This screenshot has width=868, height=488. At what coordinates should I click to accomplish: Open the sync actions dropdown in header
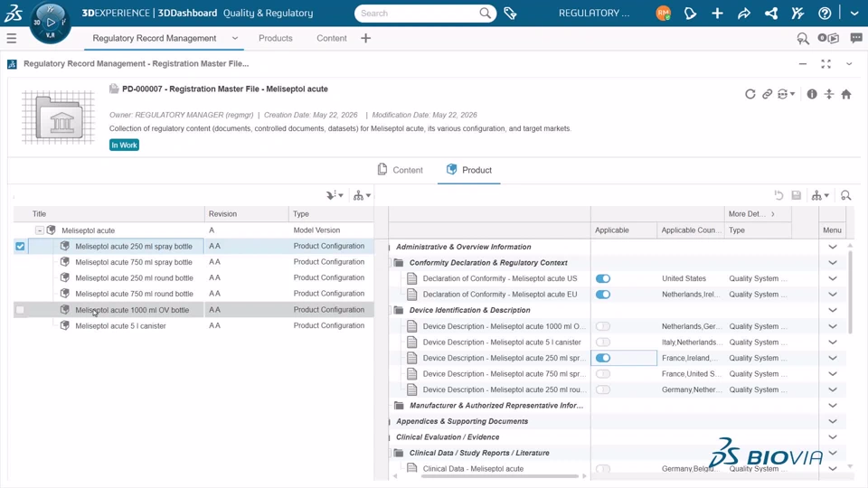point(786,94)
